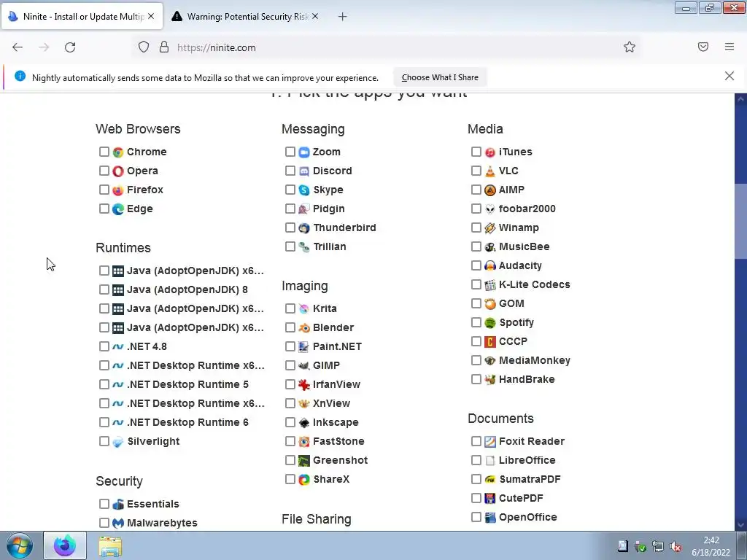
Task: Check the Essentials checkbox
Action: click(x=104, y=504)
